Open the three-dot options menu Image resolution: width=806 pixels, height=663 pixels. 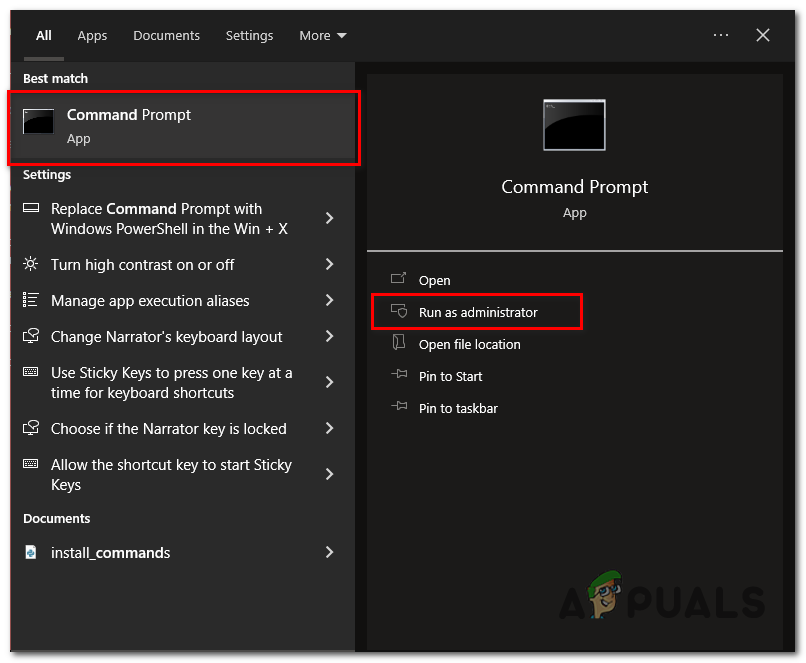721,35
